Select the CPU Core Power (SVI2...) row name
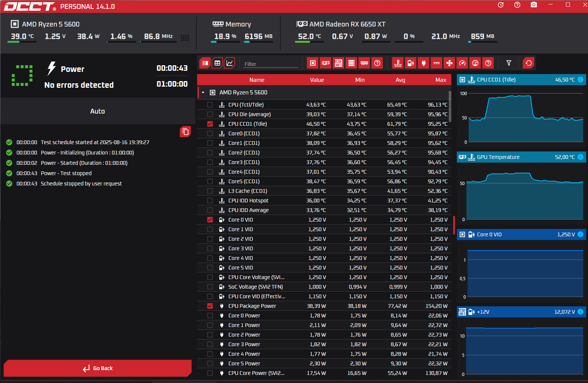This screenshot has height=383, width=588. 256,373
